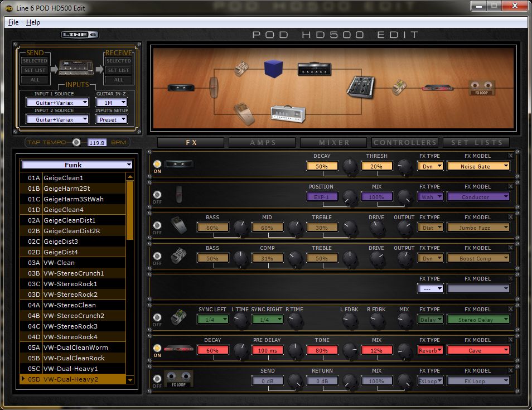Open FX Type dropdown of the empty slot

coord(430,289)
